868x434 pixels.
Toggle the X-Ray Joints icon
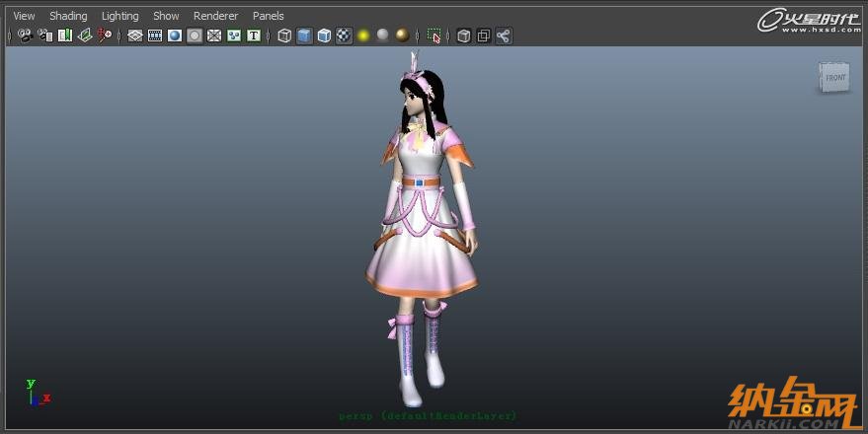504,36
